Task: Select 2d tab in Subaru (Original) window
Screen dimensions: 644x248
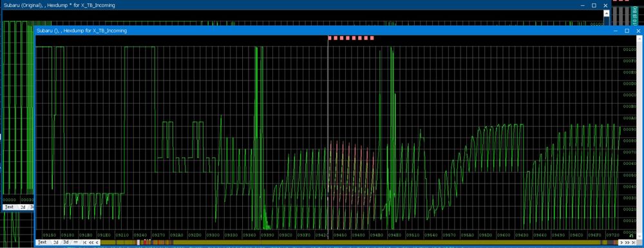Action: (23, 207)
